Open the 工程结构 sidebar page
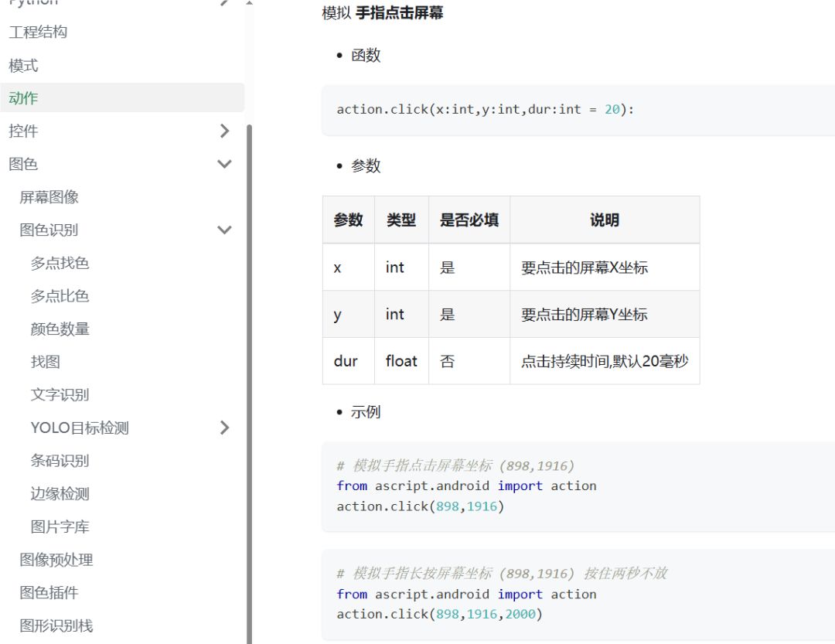The image size is (835, 644). [38, 32]
